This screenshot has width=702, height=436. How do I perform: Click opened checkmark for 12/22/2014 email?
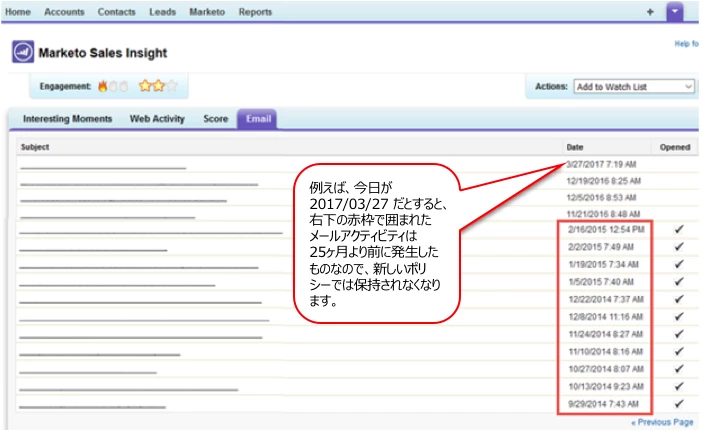679,299
